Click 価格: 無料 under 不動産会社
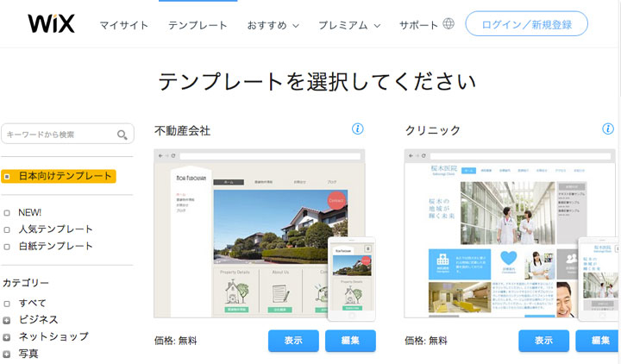The image size is (621, 364). [x=175, y=341]
